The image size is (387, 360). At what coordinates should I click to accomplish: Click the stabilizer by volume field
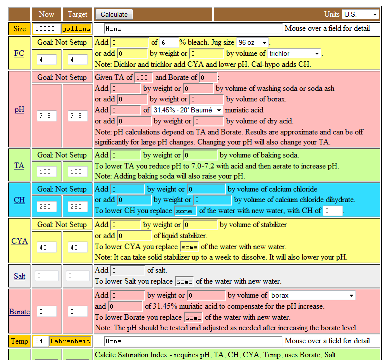tap(200, 225)
